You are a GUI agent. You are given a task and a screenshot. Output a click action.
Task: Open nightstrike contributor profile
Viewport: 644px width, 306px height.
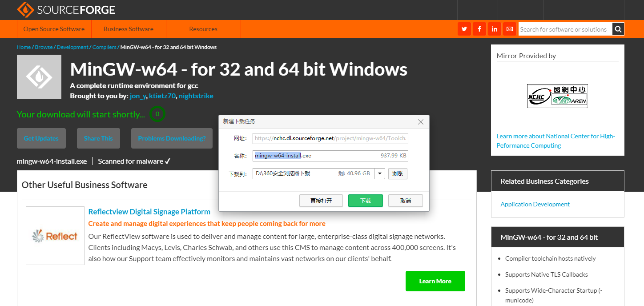pos(196,96)
